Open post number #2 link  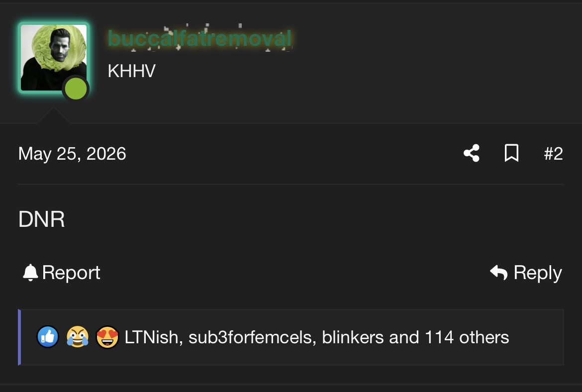[553, 153]
